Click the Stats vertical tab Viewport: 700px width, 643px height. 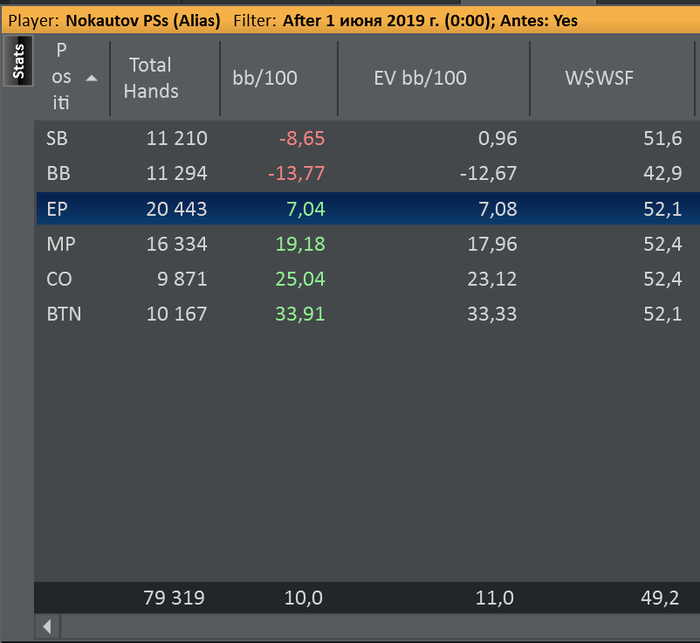coord(19,62)
